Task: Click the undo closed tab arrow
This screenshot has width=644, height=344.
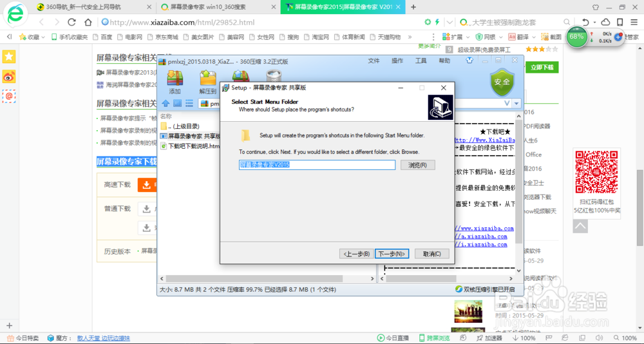Action: pyautogui.click(x=585, y=22)
